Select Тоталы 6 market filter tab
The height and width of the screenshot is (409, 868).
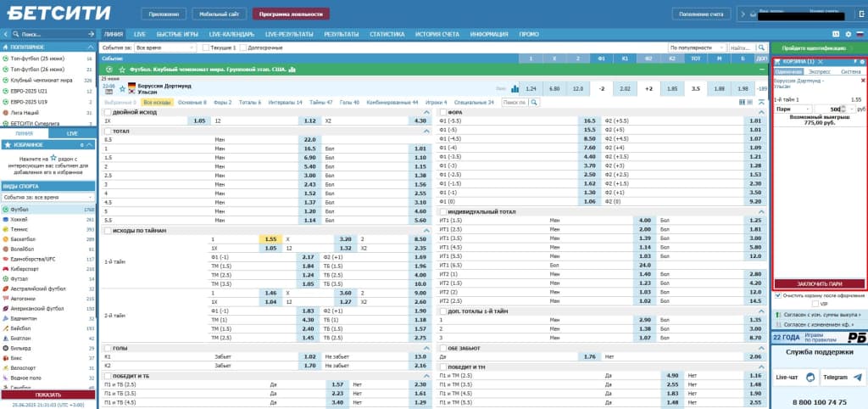click(x=250, y=103)
